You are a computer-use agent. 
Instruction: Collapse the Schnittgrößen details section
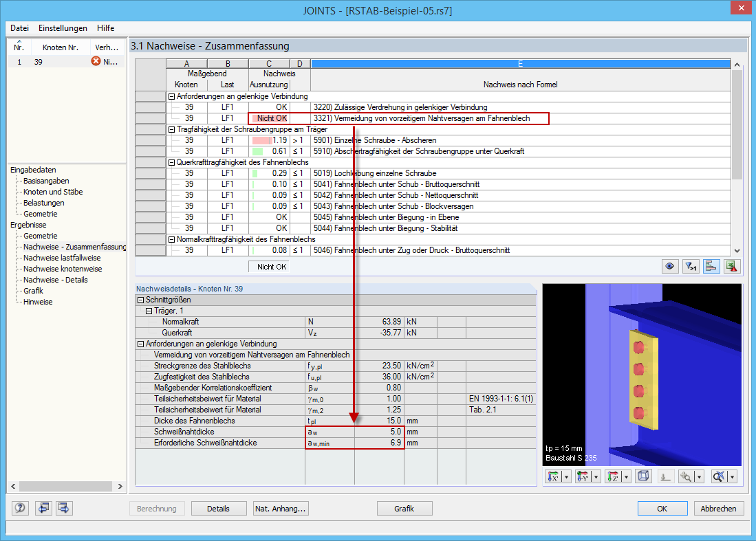pos(141,300)
